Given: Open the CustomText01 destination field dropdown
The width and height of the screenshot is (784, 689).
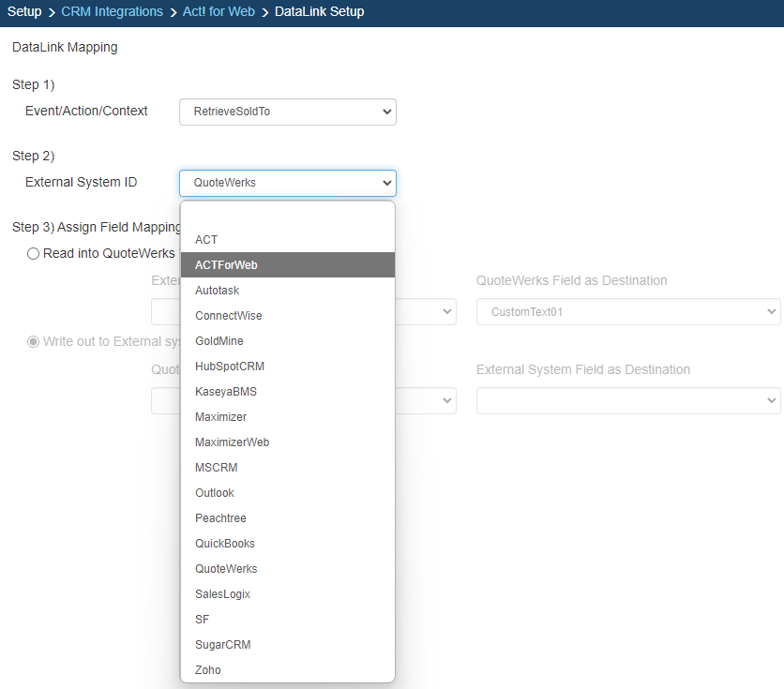Looking at the screenshot, I should tap(628, 312).
